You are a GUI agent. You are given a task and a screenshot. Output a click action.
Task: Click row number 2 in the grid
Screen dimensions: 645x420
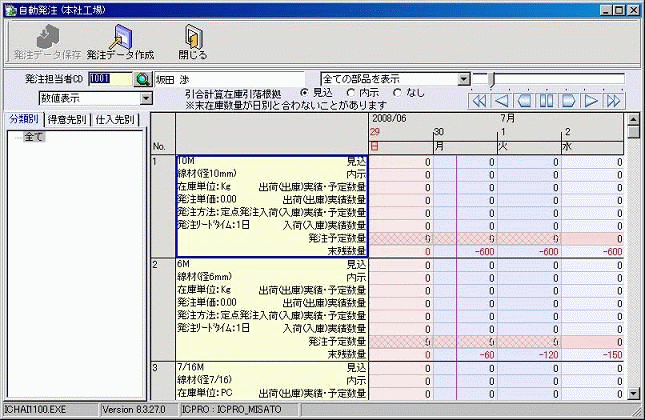coord(163,310)
